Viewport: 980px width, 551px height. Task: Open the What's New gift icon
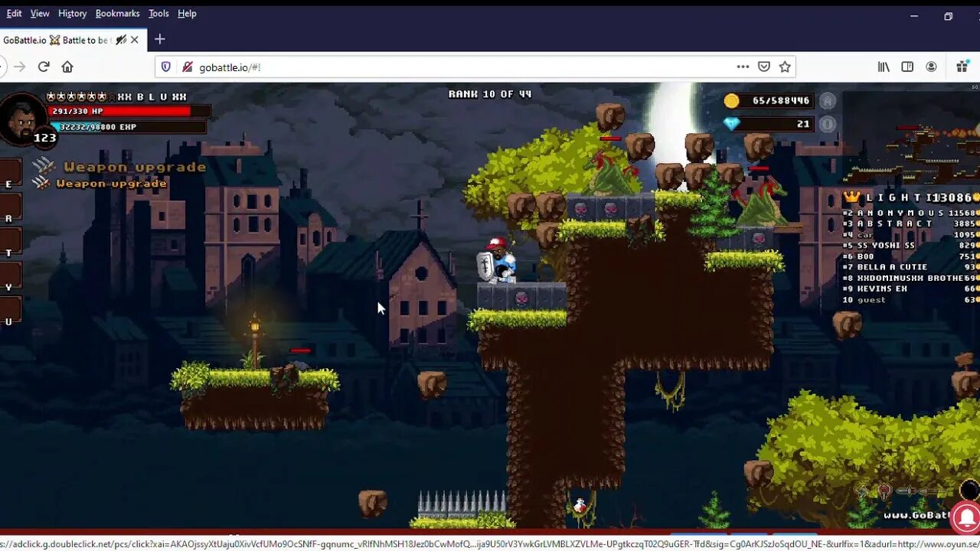click(x=962, y=67)
